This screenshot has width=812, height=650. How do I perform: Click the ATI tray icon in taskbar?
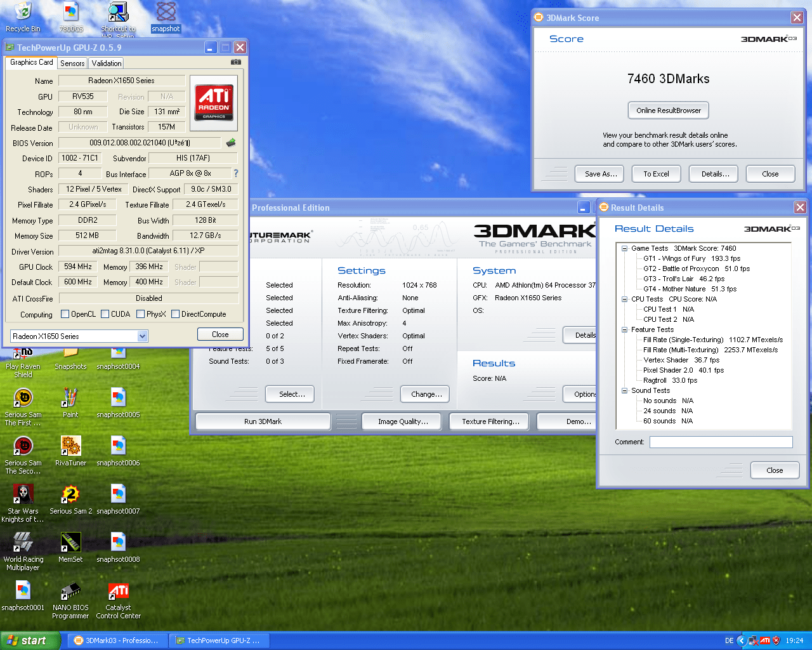[764, 640]
